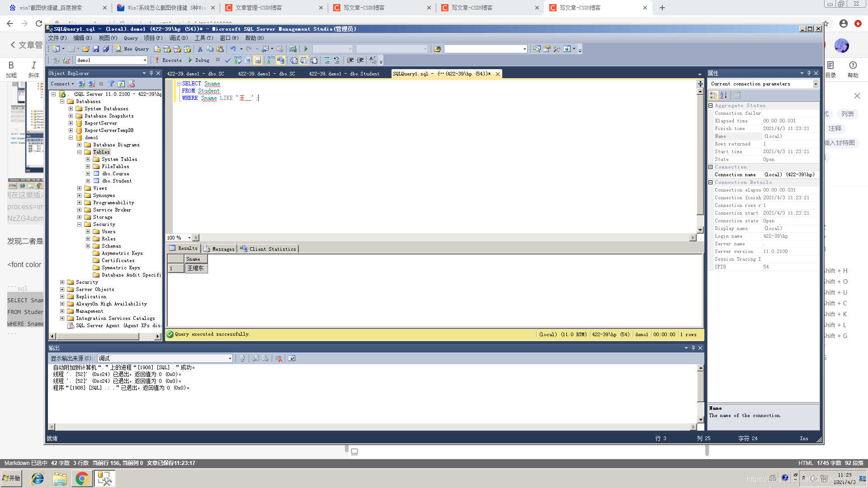The width and height of the screenshot is (868, 488).
Task: Select the 王维东 result cell
Action: click(x=196, y=268)
